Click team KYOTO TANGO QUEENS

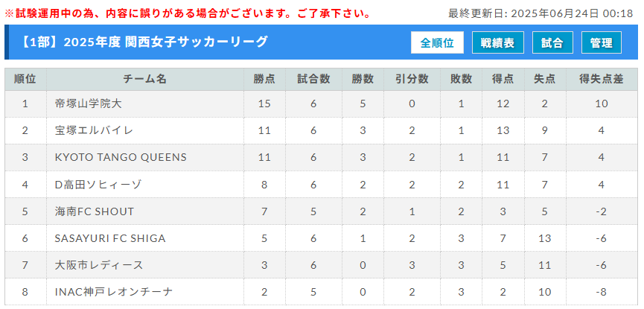121,157
